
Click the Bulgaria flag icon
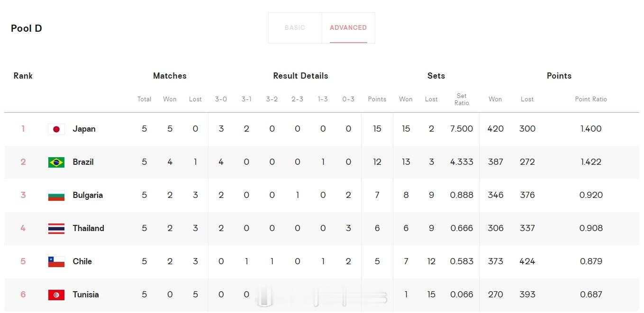(x=56, y=196)
